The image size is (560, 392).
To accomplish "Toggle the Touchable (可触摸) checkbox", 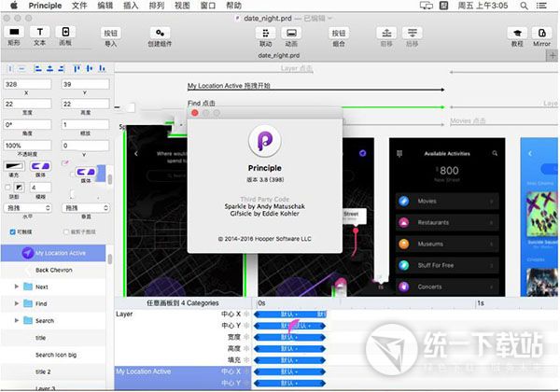I will [10, 231].
